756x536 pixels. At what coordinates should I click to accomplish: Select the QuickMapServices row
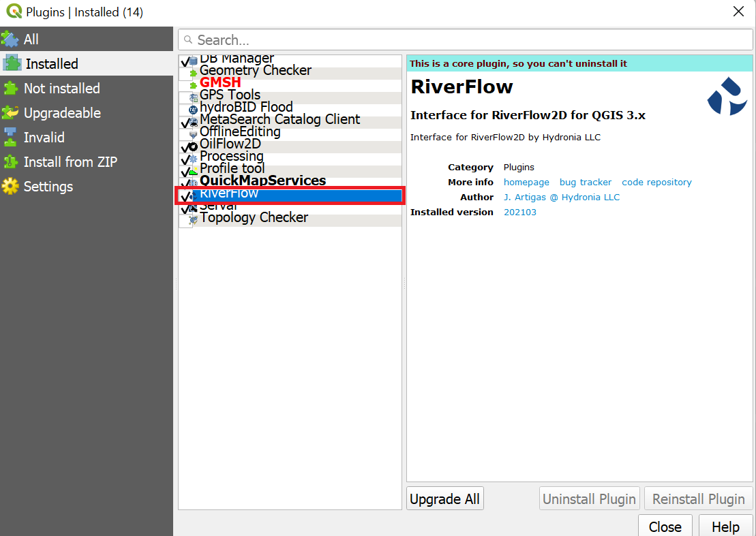(290, 181)
